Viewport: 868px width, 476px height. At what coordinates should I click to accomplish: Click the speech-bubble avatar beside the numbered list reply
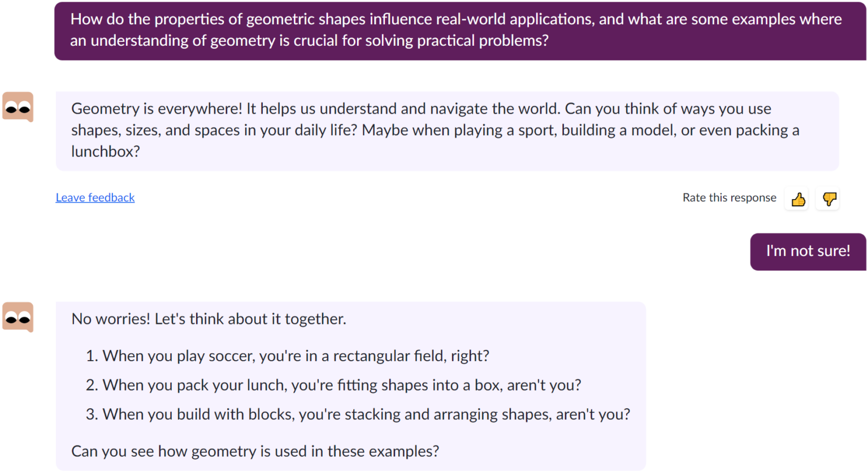coord(18,317)
